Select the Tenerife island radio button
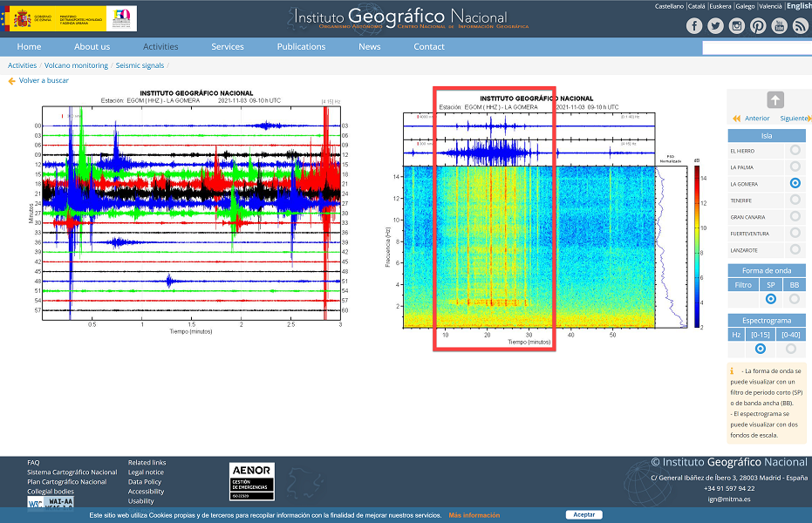The width and height of the screenshot is (812, 523). [x=795, y=200]
